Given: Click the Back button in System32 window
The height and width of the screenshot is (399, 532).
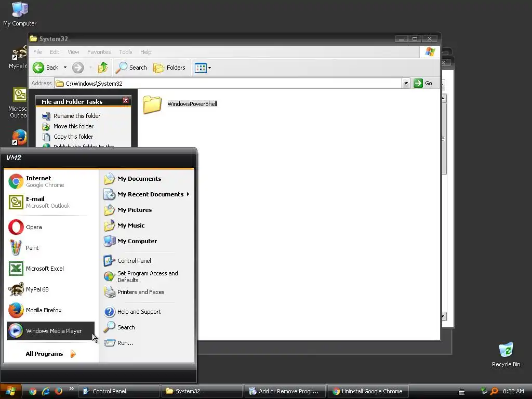Looking at the screenshot, I should tap(46, 68).
